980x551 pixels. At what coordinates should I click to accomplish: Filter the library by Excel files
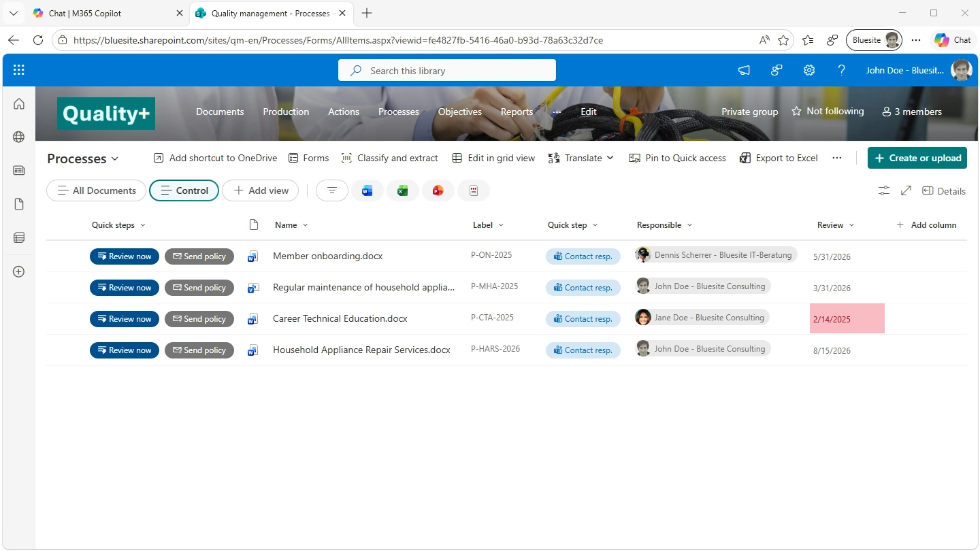click(x=403, y=190)
